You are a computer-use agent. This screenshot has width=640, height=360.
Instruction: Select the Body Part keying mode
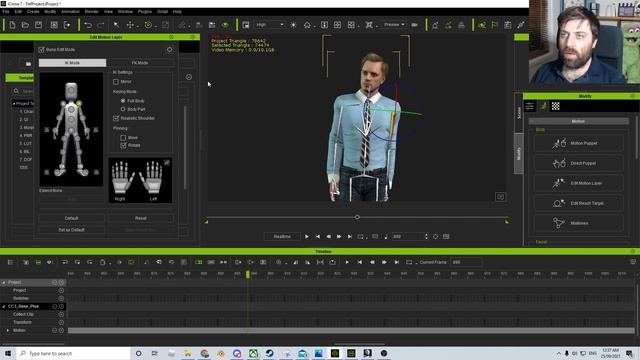pos(123,109)
